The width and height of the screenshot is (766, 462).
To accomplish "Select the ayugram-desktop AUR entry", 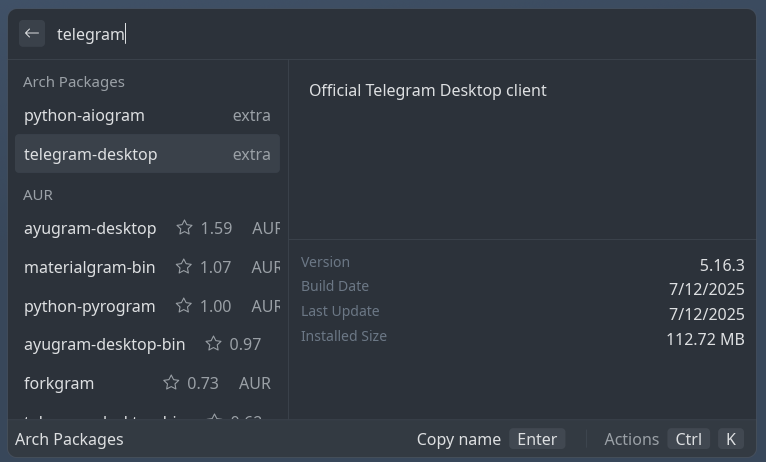I will [147, 228].
